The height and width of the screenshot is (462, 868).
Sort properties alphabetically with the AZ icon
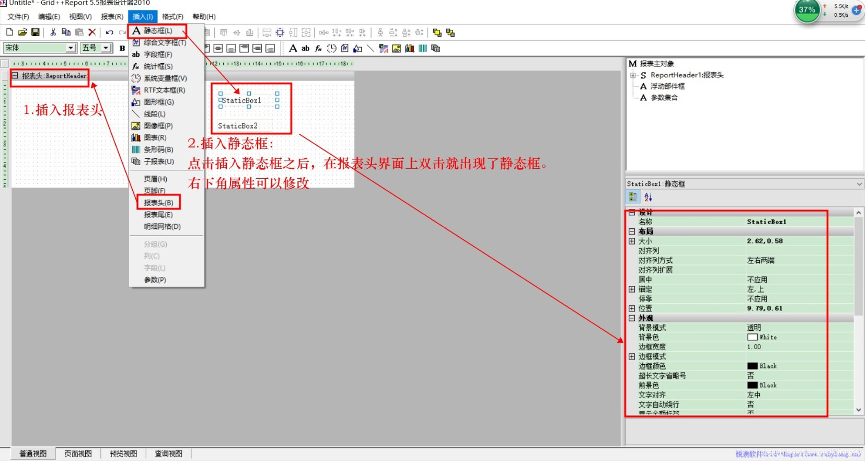point(649,197)
